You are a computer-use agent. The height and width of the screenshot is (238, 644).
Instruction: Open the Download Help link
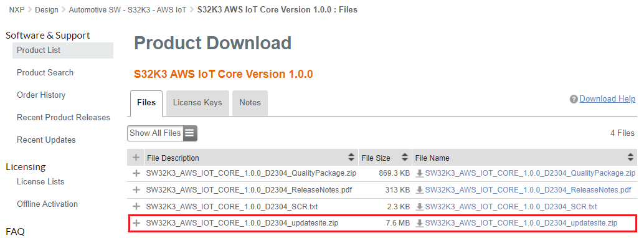tap(607, 99)
